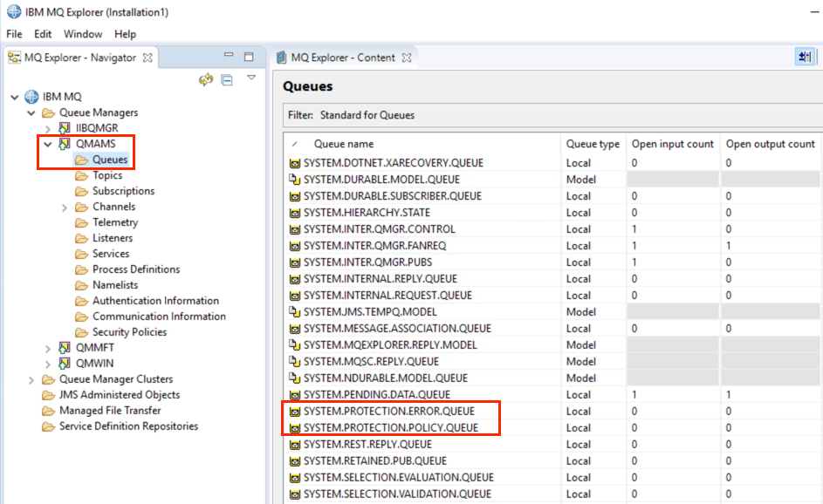This screenshot has height=504, width=823.
Task: Click the Telemetry folder icon
Action: click(81, 222)
